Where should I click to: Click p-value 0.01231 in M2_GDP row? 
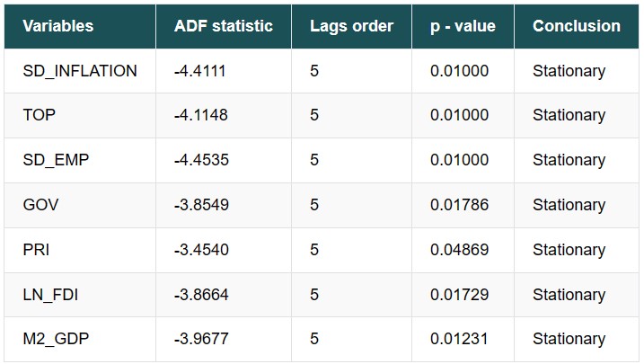pyautogui.click(x=459, y=339)
